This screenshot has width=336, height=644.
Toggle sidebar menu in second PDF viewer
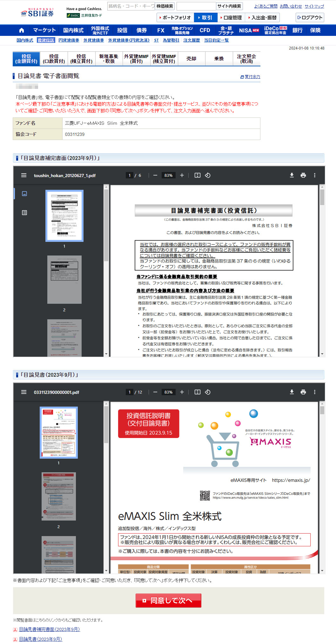click(24, 392)
